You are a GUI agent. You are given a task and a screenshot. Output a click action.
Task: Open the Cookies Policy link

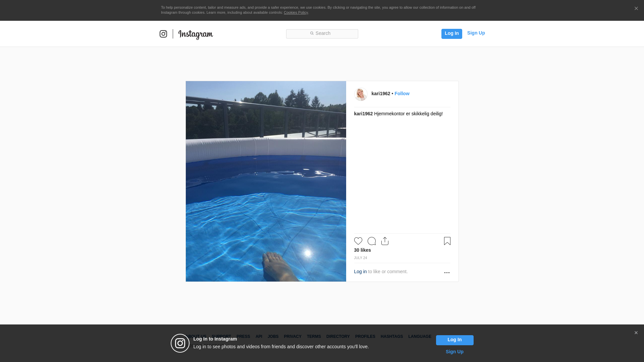tap(296, 12)
